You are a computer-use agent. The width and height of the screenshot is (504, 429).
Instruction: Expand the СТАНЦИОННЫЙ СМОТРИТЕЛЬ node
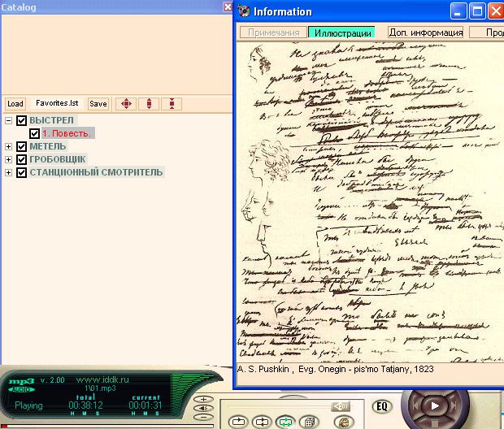point(9,172)
